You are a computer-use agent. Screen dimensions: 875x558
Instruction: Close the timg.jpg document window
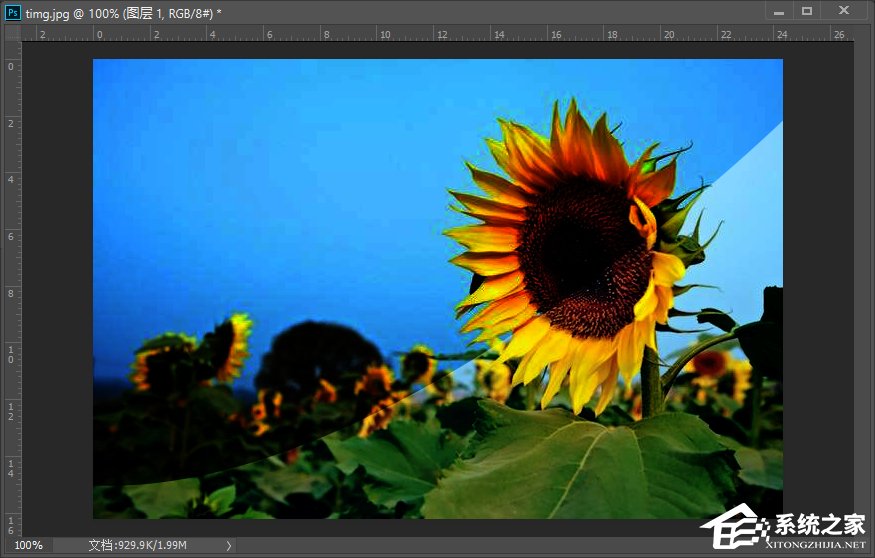[845, 10]
